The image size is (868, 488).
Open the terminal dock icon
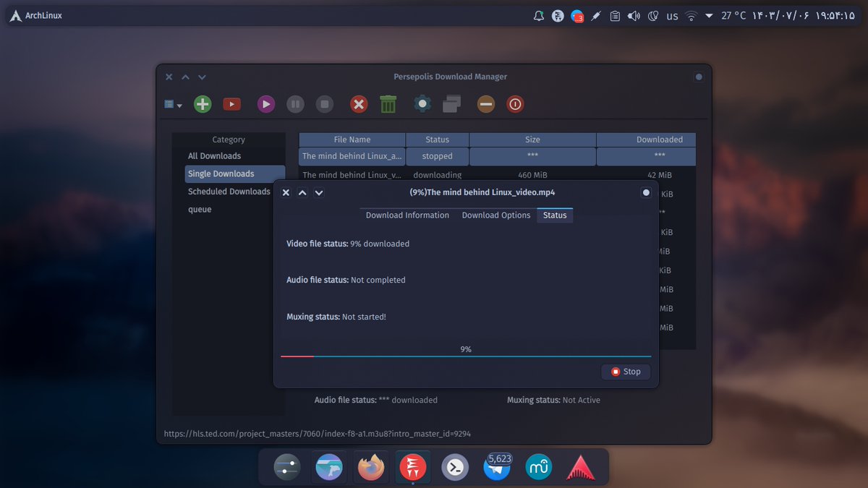[x=455, y=468]
